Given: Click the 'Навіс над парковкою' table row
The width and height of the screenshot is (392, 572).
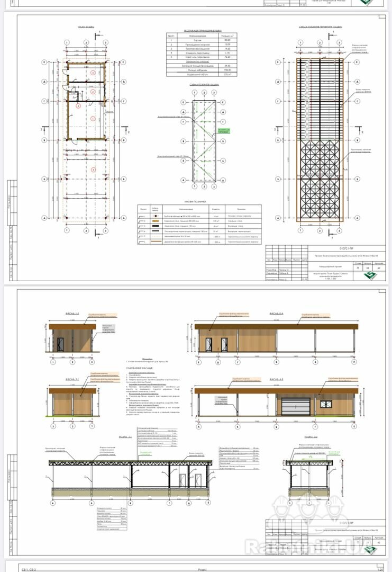Looking at the screenshot, I should tap(202, 57).
